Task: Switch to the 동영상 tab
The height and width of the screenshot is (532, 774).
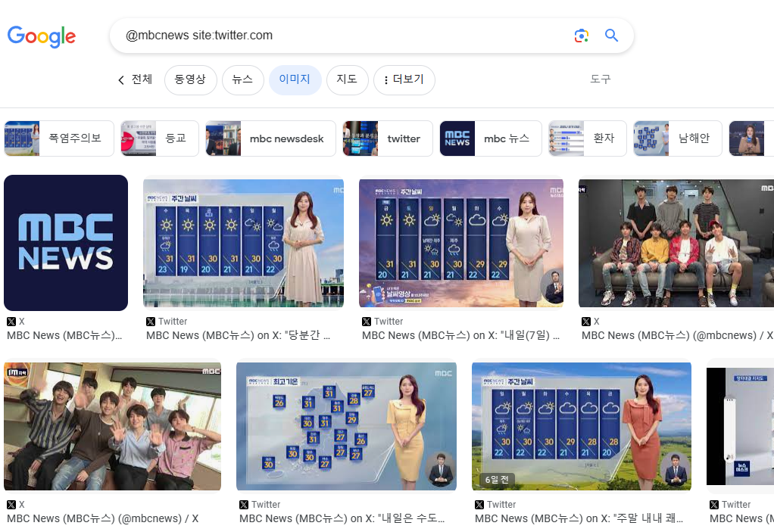Action: point(190,80)
